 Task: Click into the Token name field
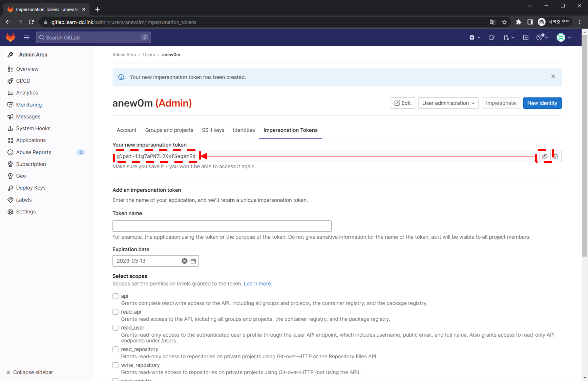[222, 226]
